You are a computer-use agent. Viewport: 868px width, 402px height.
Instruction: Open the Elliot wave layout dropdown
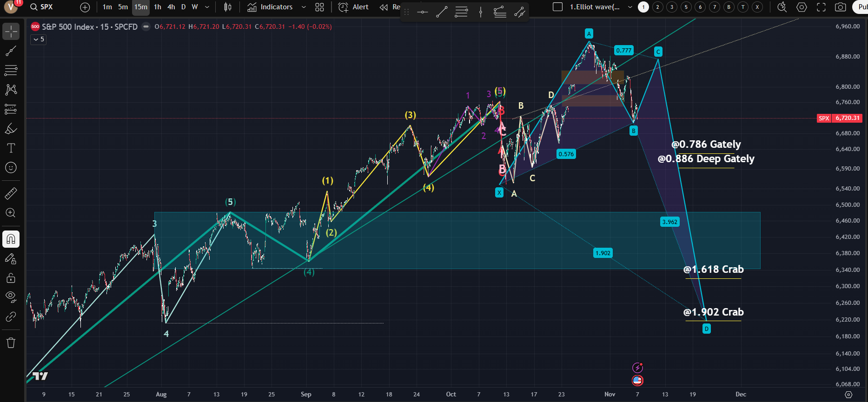629,7
